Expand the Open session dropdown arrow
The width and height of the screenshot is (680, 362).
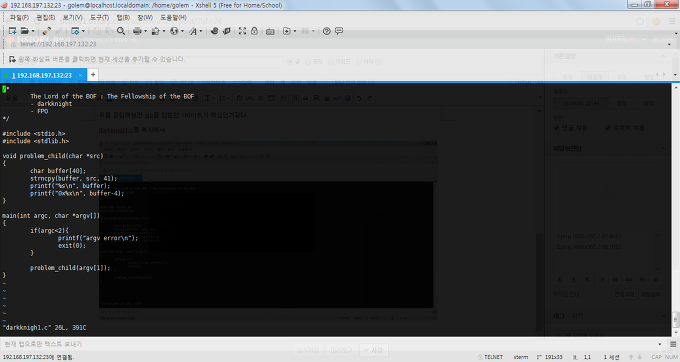pos(33,31)
